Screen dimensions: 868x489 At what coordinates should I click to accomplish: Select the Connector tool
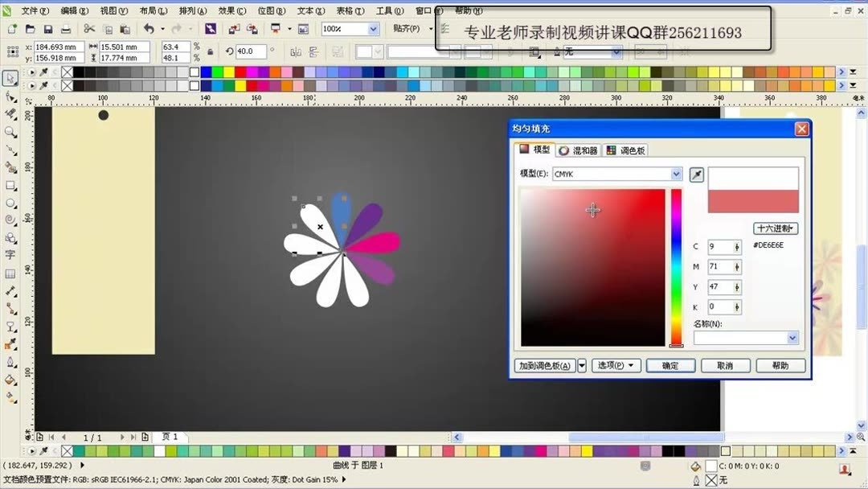(x=10, y=309)
